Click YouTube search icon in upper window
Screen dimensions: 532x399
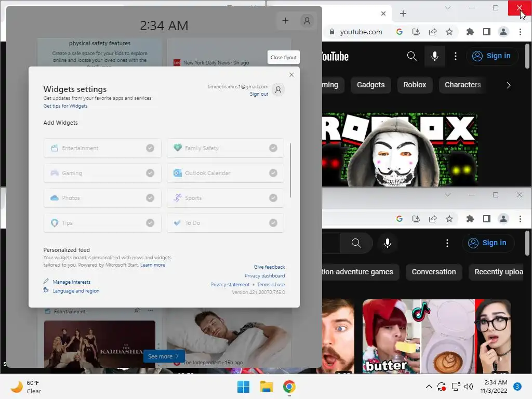tap(411, 56)
